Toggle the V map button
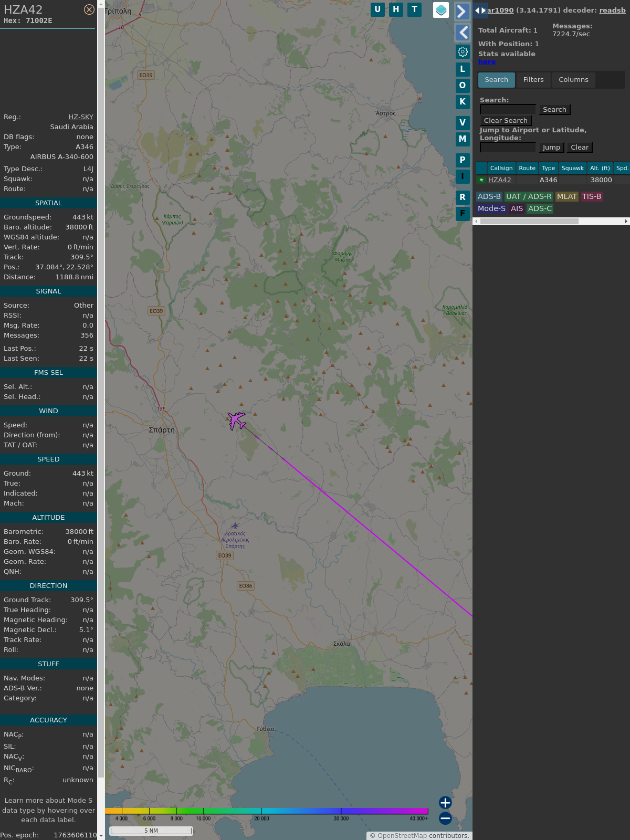The width and height of the screenshot is (630, 840). (463, 122)
